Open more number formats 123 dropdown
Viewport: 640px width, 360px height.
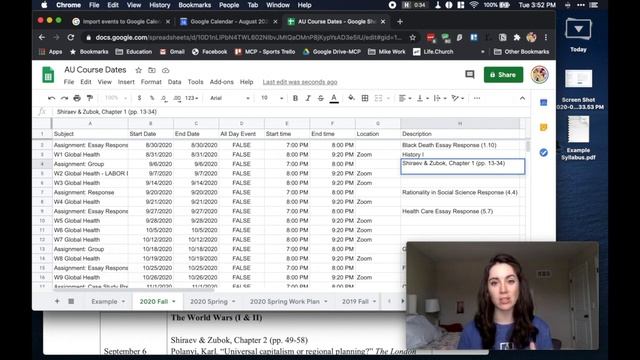[x=191, y=98]
